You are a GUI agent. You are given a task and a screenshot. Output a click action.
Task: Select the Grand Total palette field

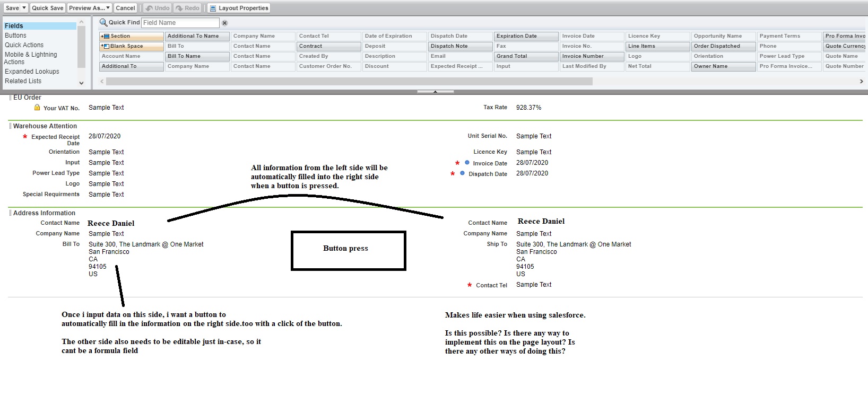pyautogui.click(x=526, y=56)
